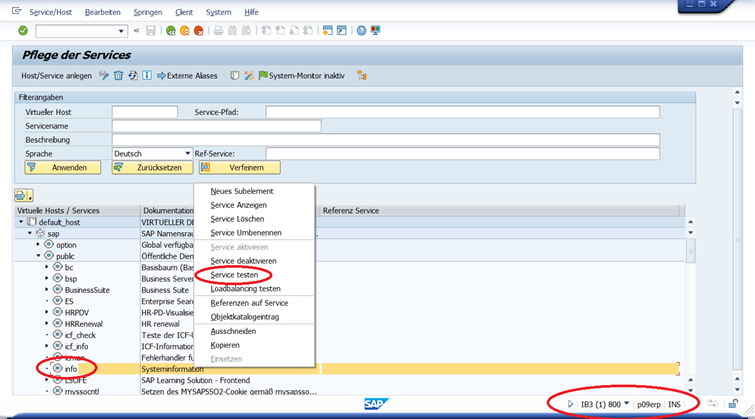Click the First Page icon
This screenshot has height=419, width=755.
point(266,31)
